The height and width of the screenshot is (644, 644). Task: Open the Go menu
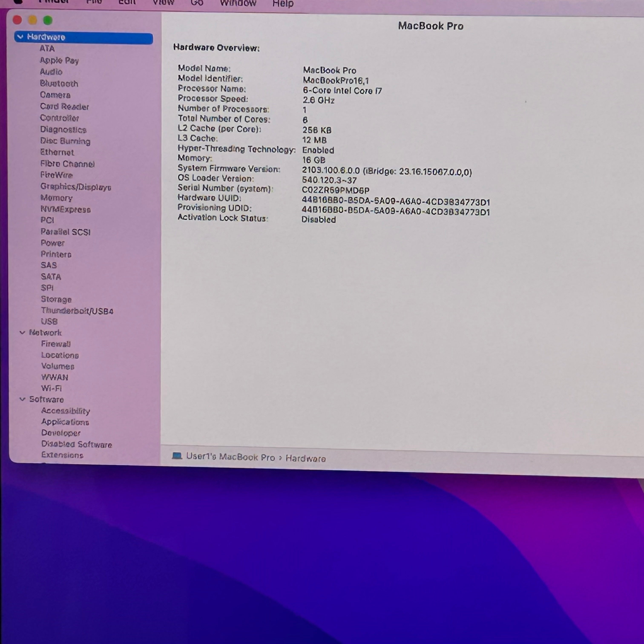(197, 3)
